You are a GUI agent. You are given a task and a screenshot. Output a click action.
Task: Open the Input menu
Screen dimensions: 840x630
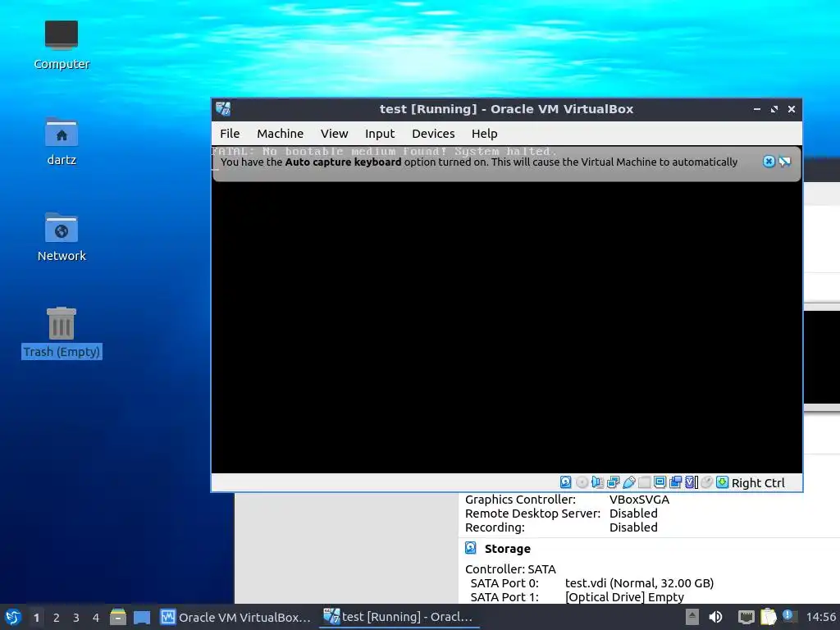(380, 134)
